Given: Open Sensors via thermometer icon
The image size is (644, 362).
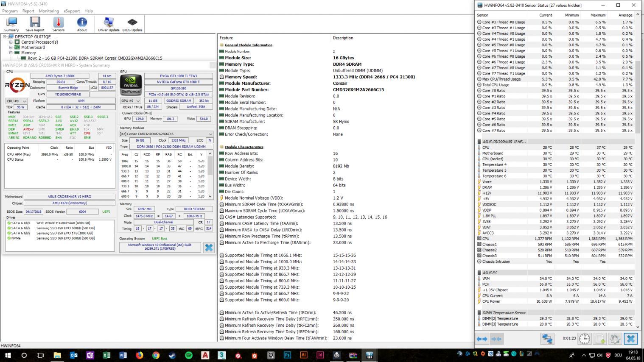Looking at the screenshot, I should click(59, 24).
